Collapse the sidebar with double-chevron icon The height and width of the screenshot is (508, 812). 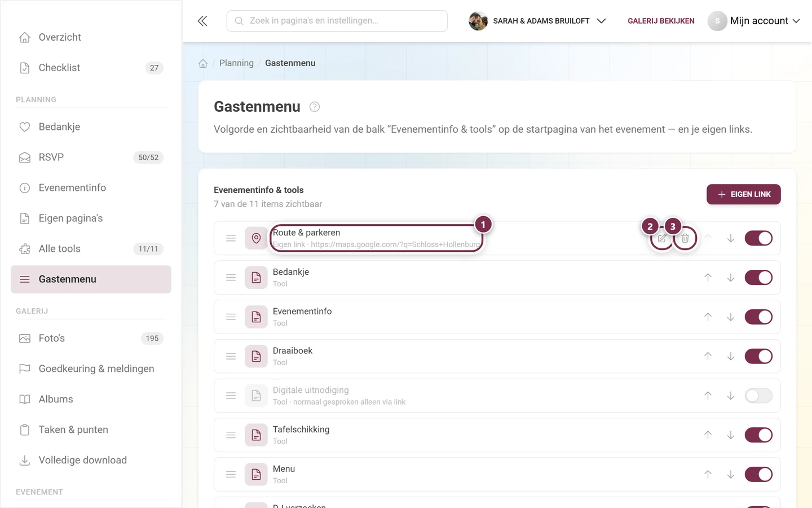(x=202, y=21)
